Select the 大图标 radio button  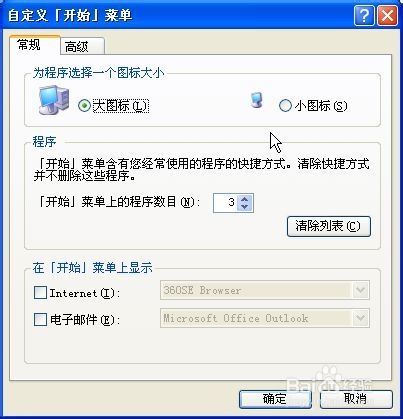[x=84, y=106]
